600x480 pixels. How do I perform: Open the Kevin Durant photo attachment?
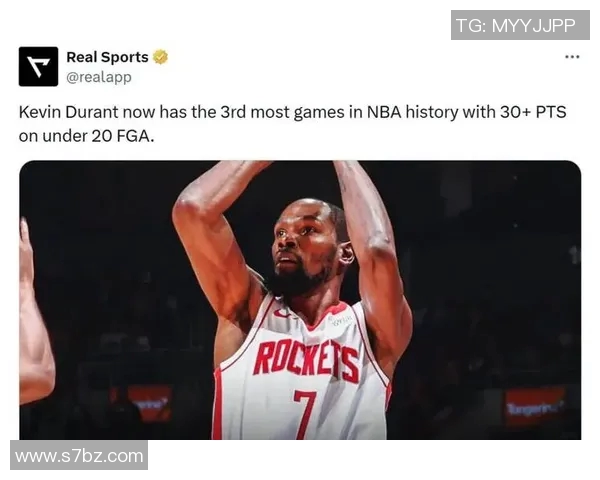click(x=300, y=300)
